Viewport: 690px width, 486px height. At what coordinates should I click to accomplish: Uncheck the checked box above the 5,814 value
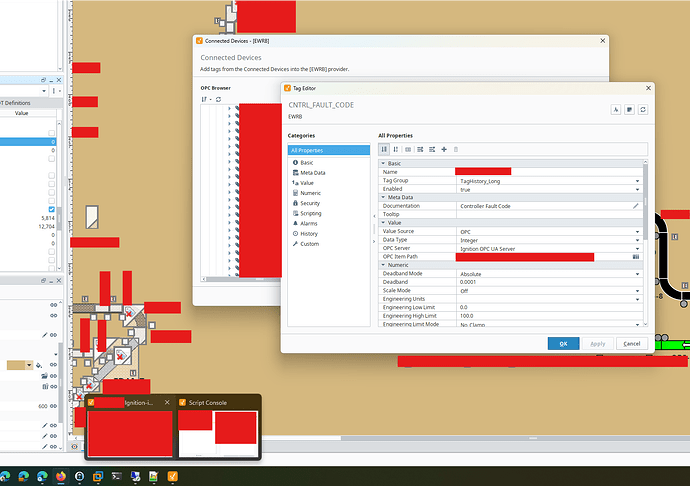click(x=51, y=210)
